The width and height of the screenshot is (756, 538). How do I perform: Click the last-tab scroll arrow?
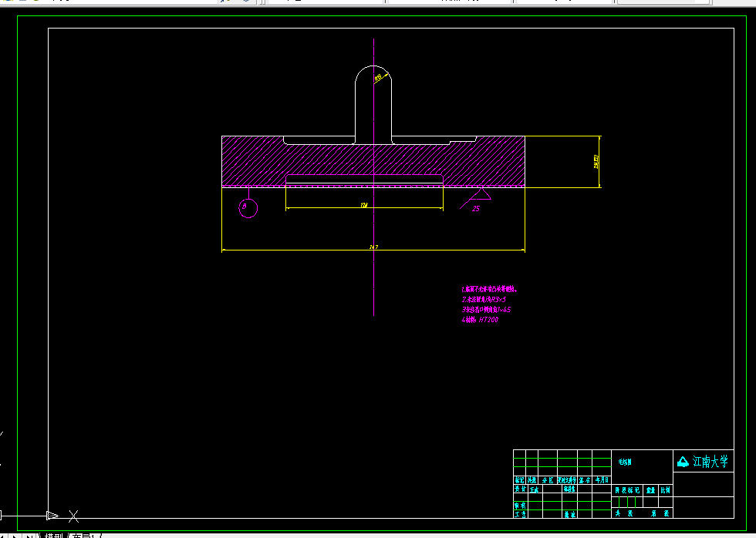click(29, 536)
